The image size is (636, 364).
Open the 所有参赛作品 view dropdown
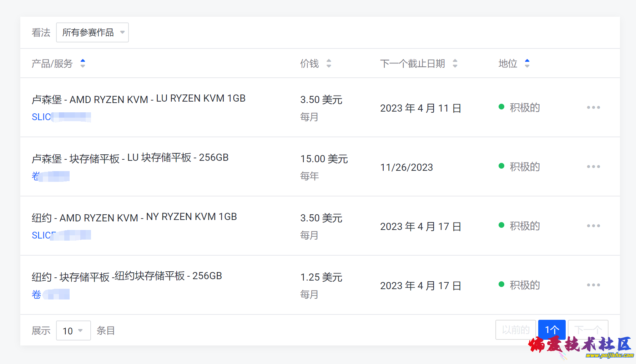(92, 32)
